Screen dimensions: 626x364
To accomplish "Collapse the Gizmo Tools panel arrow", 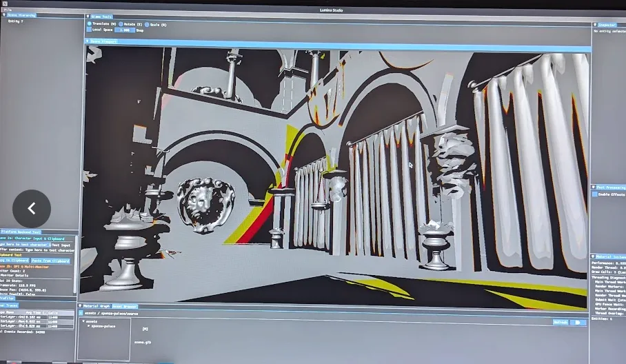I will (x=88, y=17).
